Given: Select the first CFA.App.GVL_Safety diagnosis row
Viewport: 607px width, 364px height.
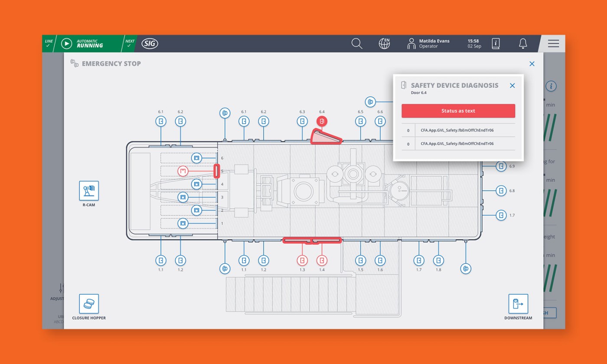Looking at the screenshot, I should (458, 130).
